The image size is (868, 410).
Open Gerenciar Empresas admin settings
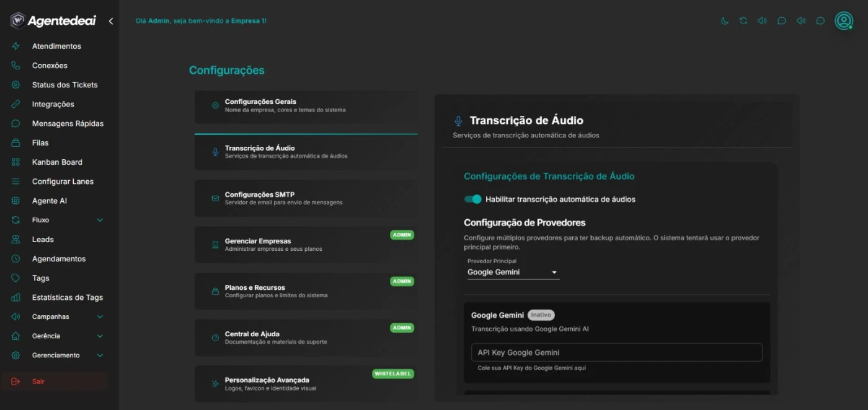click(x=306, y=244)
